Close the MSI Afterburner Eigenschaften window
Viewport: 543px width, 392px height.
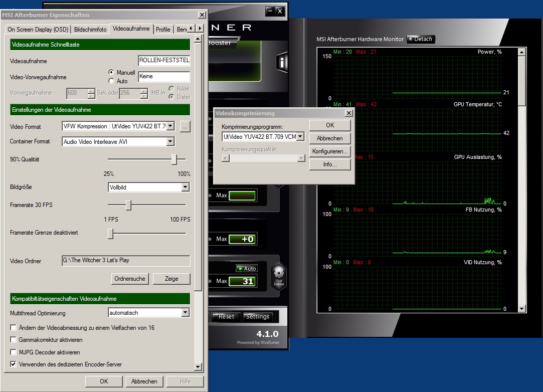tap(202, 15)
